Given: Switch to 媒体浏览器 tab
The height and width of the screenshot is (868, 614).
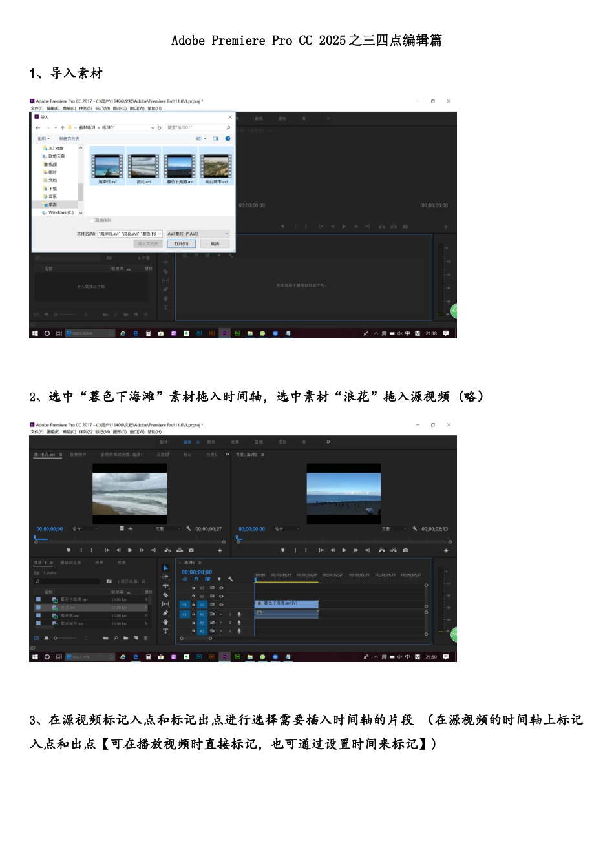Looking at the screenshot, I should coord(71,563).
